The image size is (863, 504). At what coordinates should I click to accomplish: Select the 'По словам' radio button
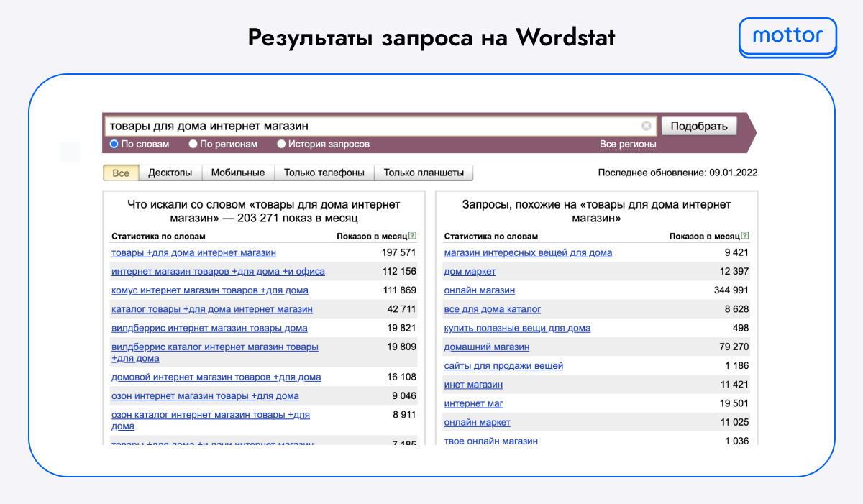114,144
